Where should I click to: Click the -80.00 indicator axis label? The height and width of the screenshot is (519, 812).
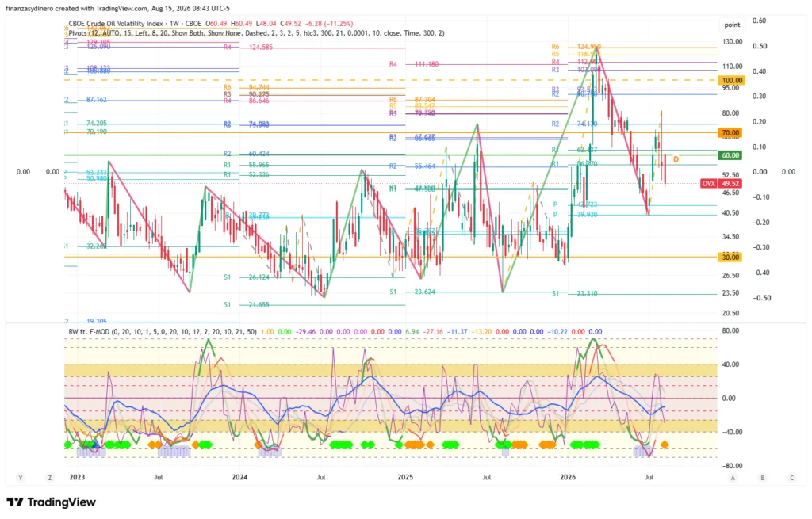point(731,466)
